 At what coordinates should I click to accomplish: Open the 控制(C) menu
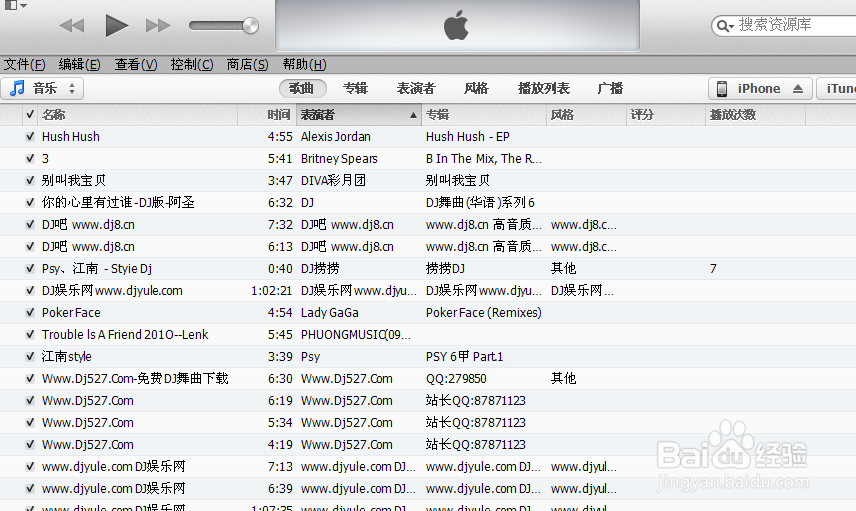tap(192, 64)
